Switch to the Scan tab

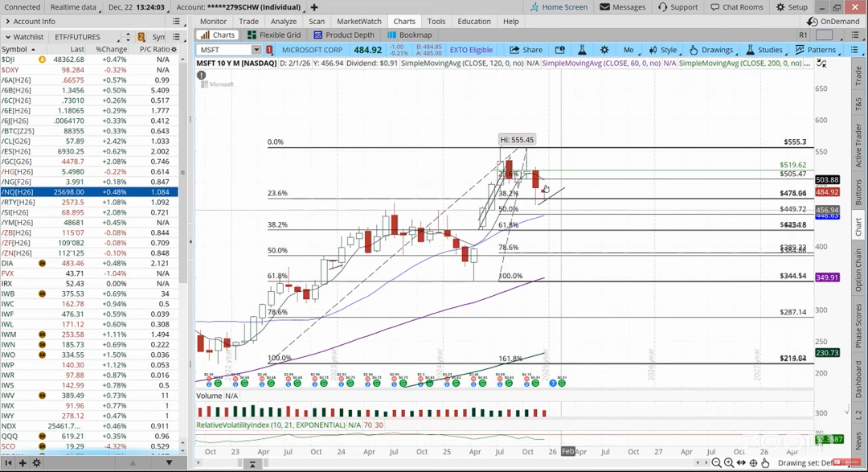317,21
